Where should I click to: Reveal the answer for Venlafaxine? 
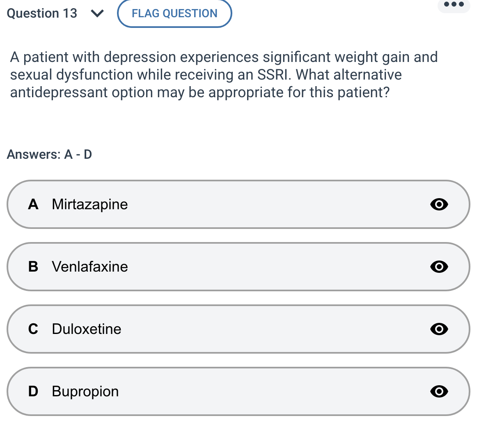[x=439, y=267]
